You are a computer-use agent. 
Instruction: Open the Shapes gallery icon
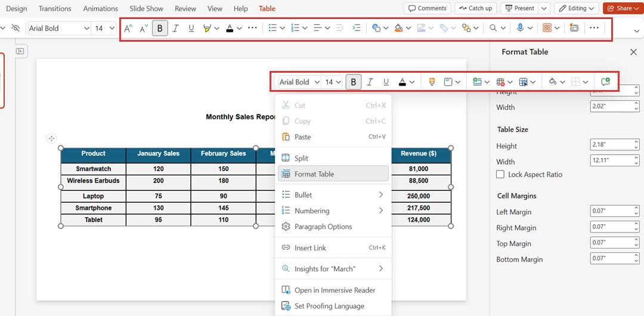click(x=376, y=28)
